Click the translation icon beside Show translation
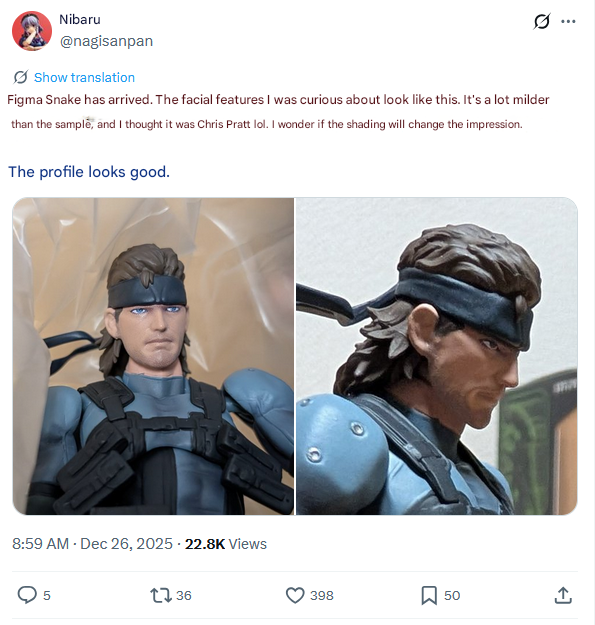Screen dimensions: 595x625 click(x=21, y=77)
